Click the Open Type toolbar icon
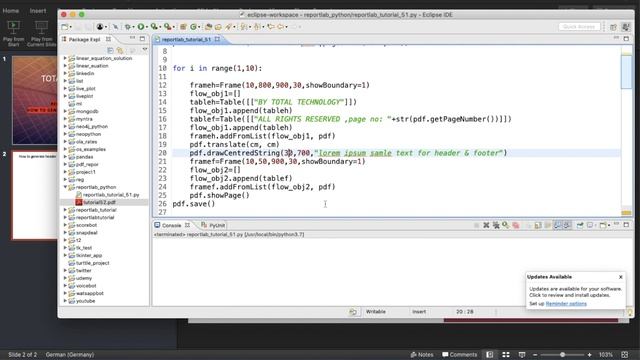640x360 pixels. coord(208,27)
